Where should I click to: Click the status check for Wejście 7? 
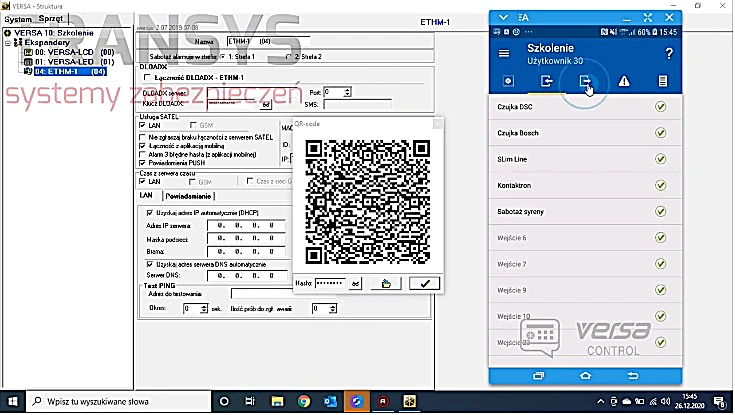tap(660, 264)
